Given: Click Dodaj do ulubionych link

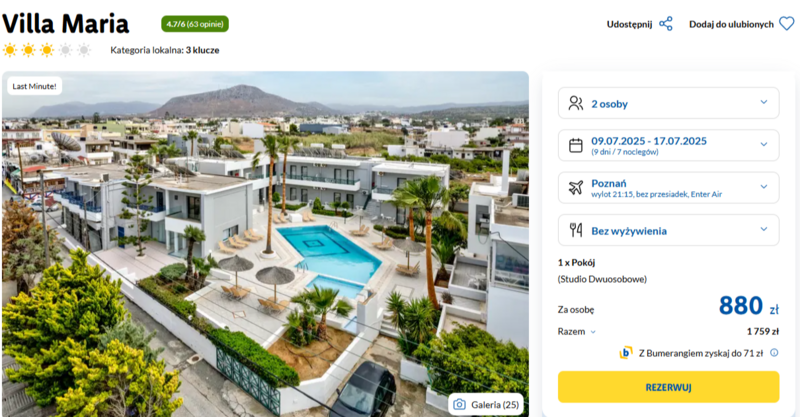Looking at the screenshot, I should (x=731, y=24).
